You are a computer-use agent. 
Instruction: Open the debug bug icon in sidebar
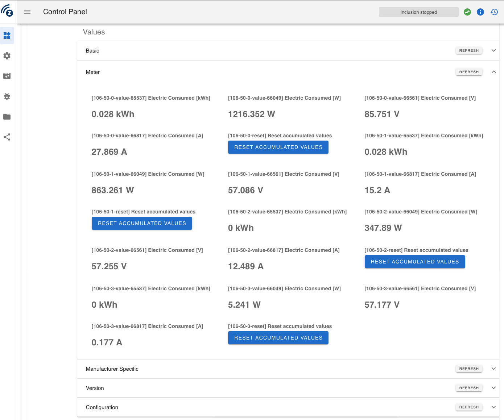point(7,96)
